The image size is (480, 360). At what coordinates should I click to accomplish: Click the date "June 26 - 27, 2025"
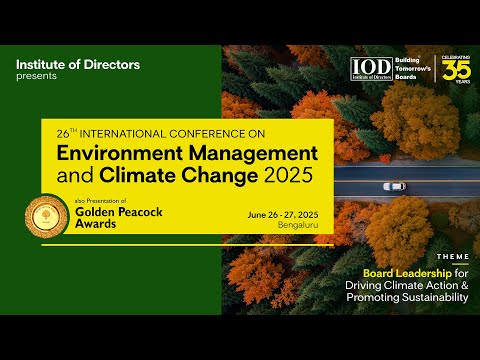[283, 215]
